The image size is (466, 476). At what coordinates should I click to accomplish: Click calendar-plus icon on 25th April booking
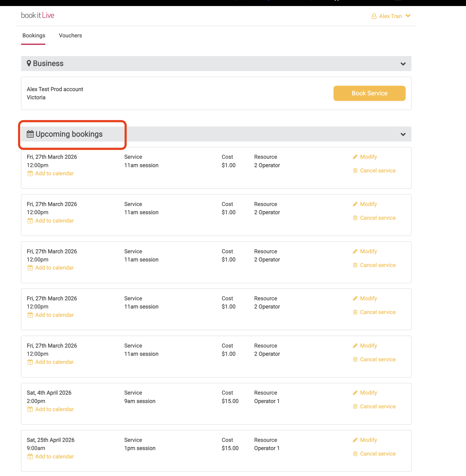pos(30,456)
